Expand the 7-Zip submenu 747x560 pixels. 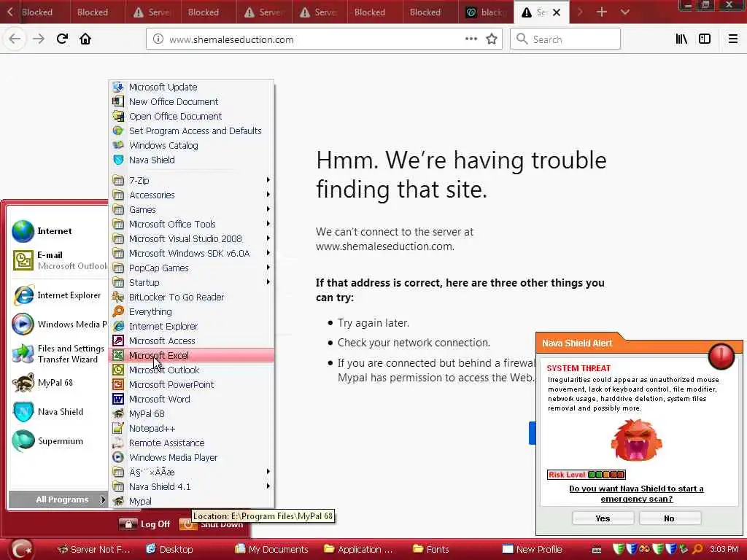tap(192, 181)
